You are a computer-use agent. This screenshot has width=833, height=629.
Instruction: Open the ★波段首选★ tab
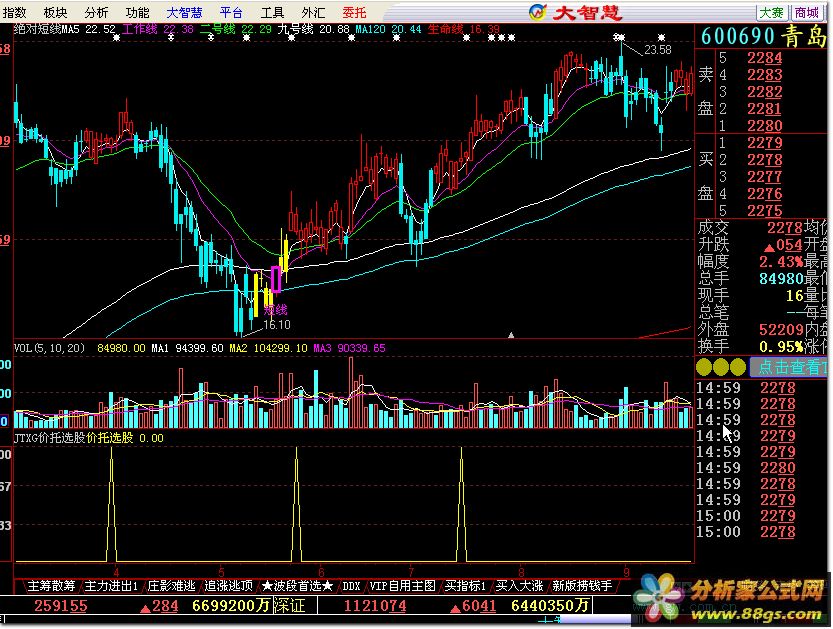coord(298,586)
